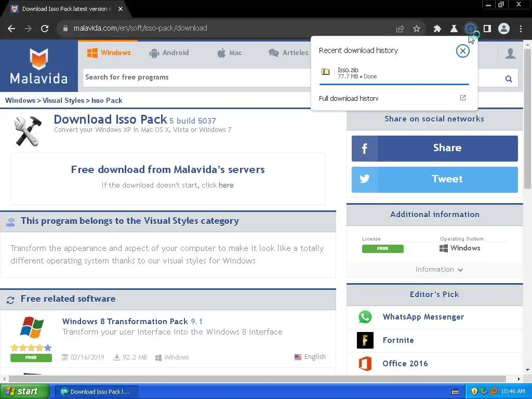Screen dimensions: 532x399
Task: Select the Mac platform tab
Action: click(x=229, y=52)
